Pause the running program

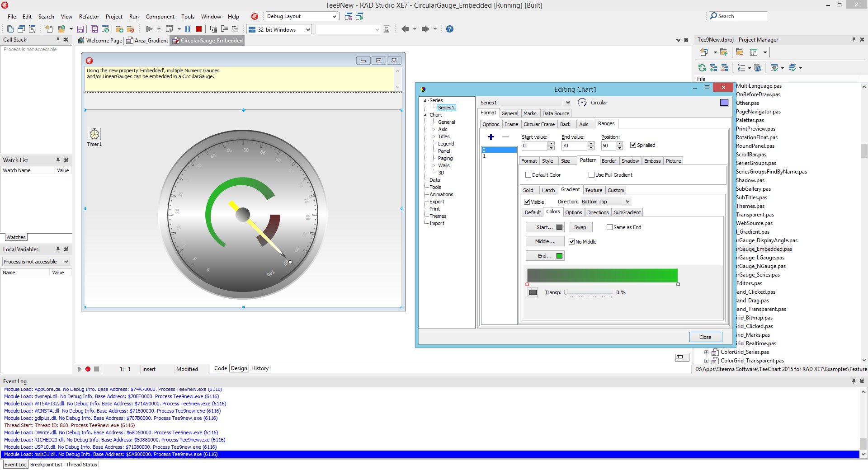188,29
